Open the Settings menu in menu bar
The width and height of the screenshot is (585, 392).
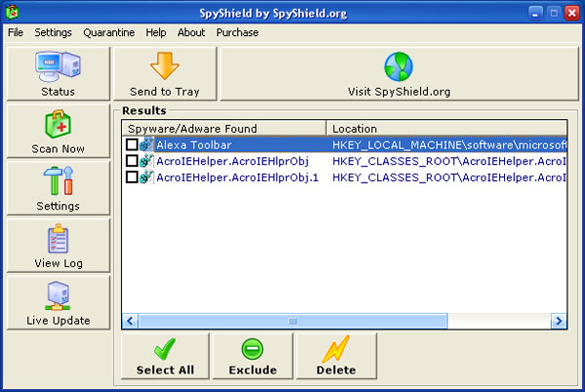point(53,33)
